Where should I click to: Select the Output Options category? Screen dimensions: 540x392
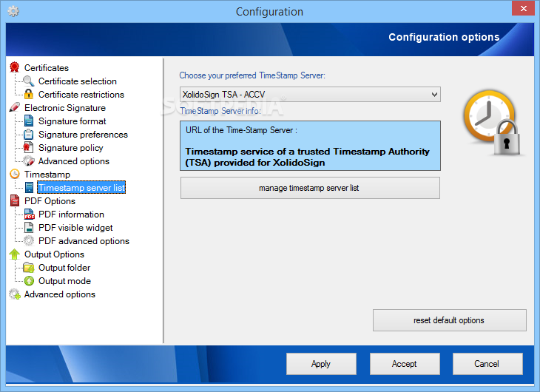pos(55,254)
